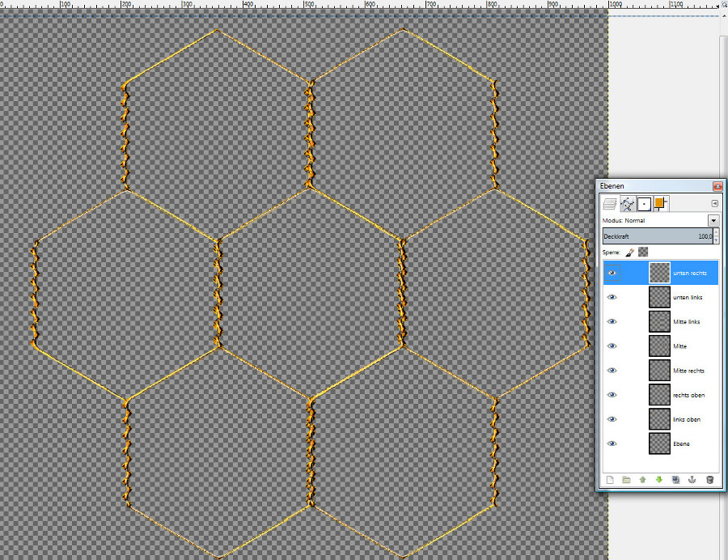Increase Deckkraft with the spinner up arrow
This screenshot has height=560, width=728.
click(716, 233)
